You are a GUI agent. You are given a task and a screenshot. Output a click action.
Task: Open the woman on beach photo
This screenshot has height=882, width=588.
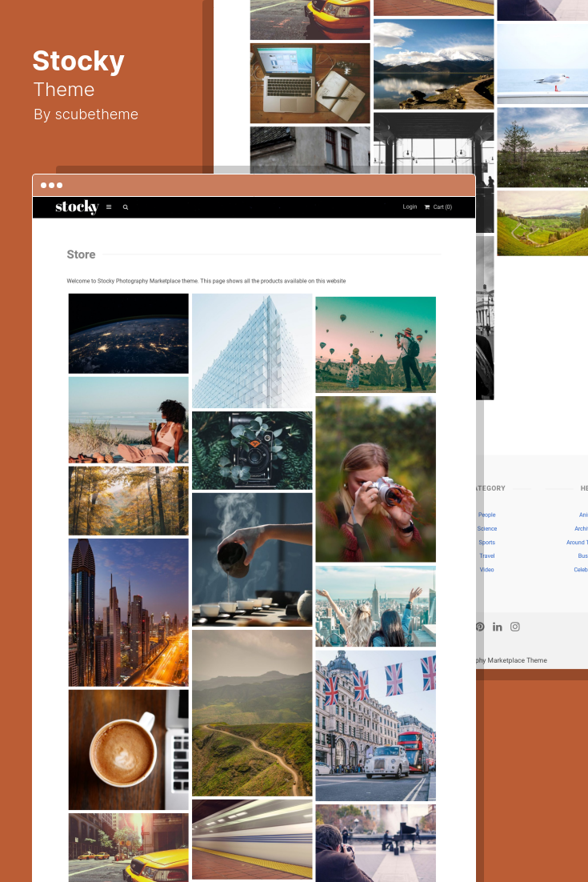(129, 419)
